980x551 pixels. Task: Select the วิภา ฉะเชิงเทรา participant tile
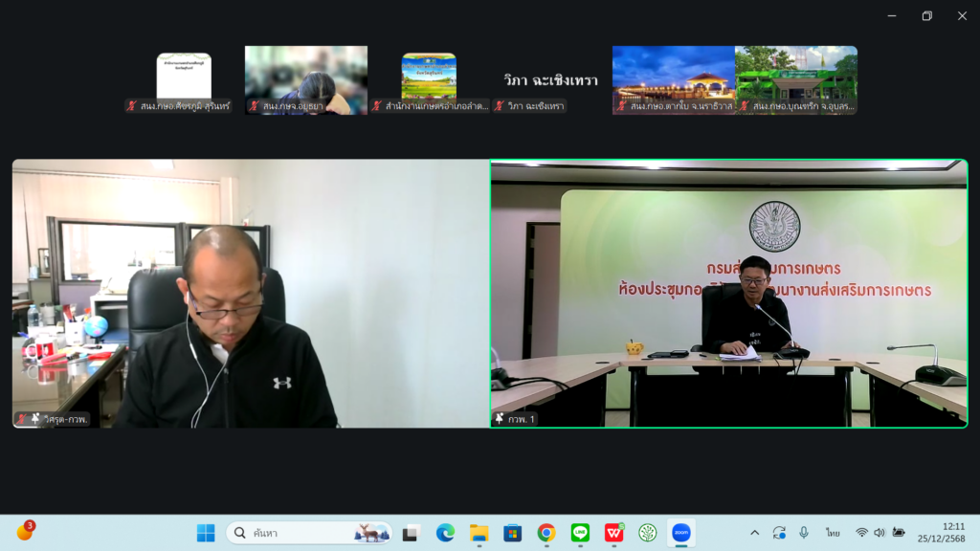click(x=551, y=80)
